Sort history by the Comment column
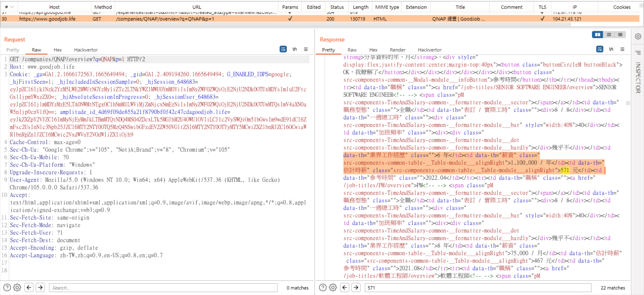Image resolution: width=644 pixels, height=295 pixels. pyautogui.click(x=512, y=7)
